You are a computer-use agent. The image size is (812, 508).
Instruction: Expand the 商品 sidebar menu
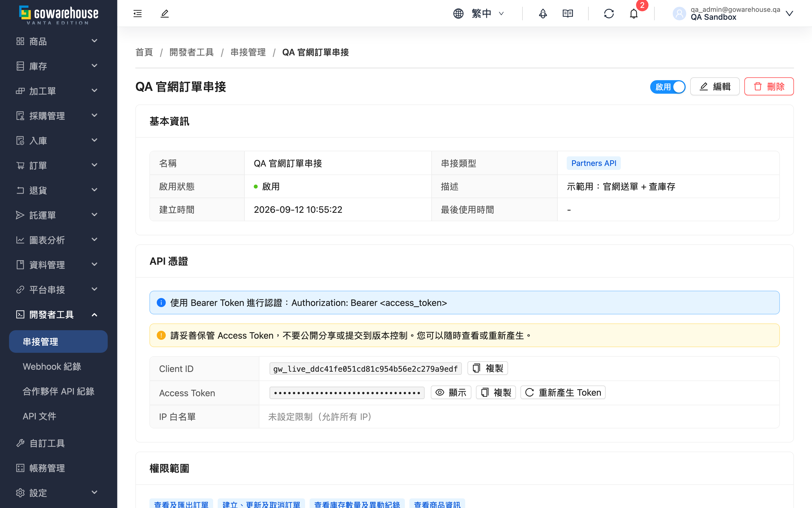click(x=58, y=41)
